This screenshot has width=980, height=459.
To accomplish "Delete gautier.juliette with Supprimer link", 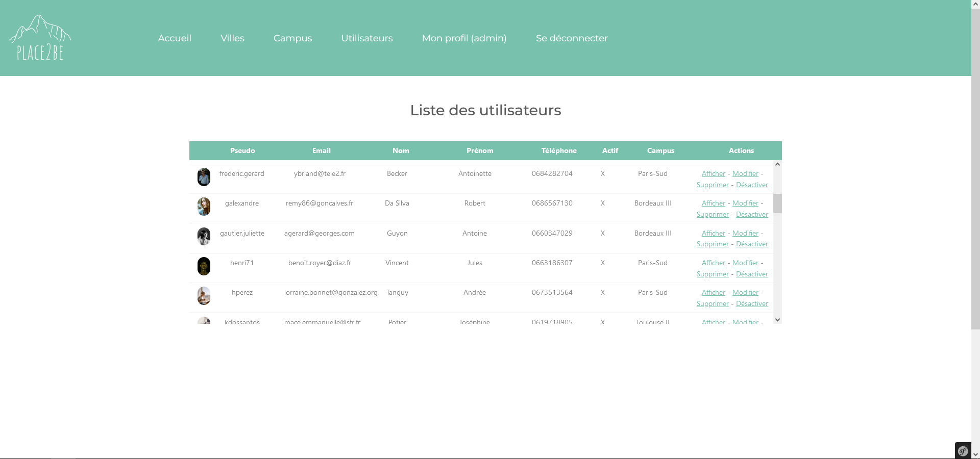I will pyautogui.click(x=713, y=244).
